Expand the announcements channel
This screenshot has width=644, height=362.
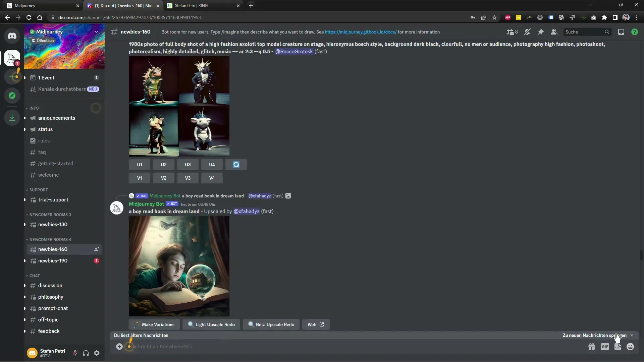[25, 118]
